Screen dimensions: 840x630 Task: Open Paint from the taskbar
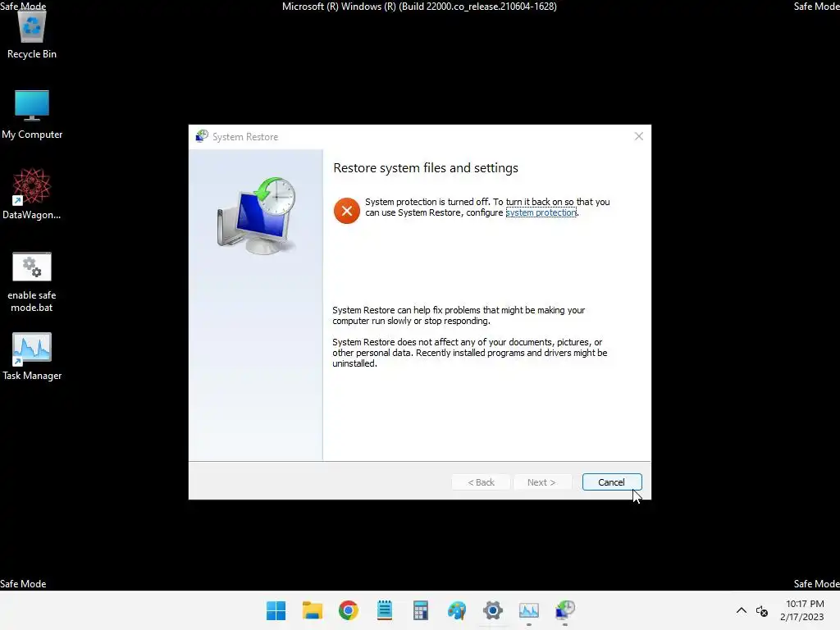click(457, 610)
